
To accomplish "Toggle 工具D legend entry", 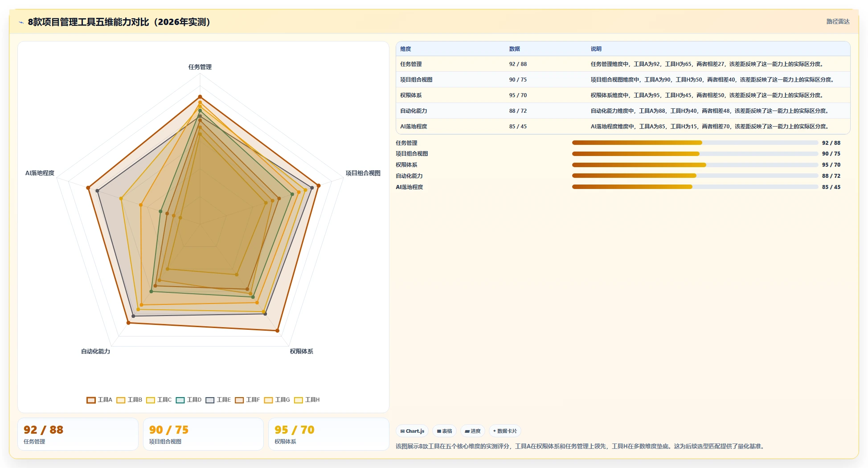I will coord(188,400).
